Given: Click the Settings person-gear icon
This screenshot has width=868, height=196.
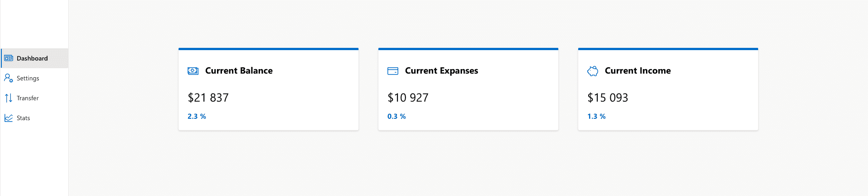Looking at the screenshot, I should click(x=9, y=78).
